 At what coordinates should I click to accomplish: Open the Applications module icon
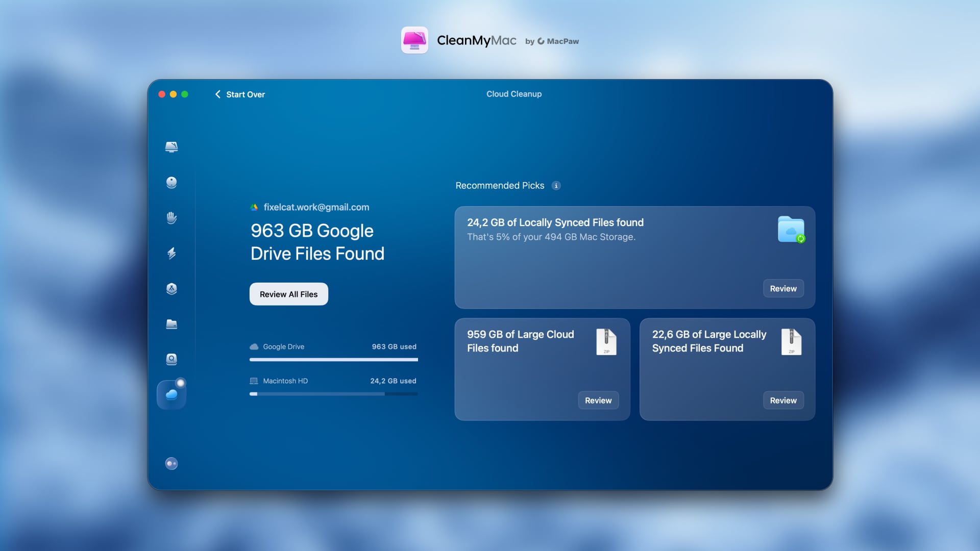pos(171,289)
